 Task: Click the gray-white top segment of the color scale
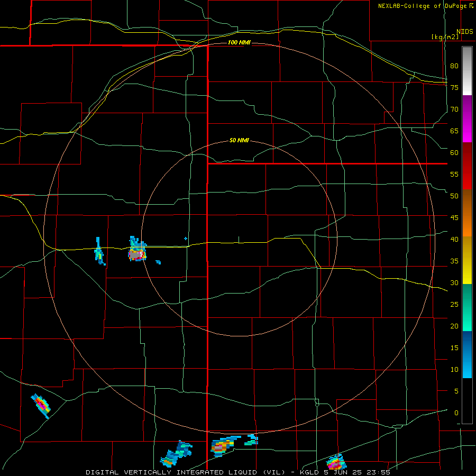(x=467, y=71)
